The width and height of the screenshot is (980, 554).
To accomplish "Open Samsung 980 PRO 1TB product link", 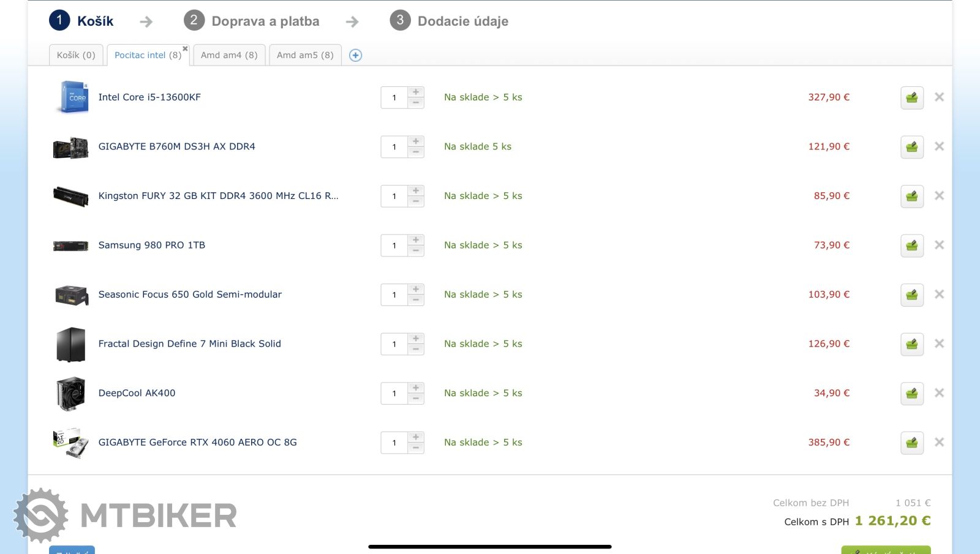I will pyautogui.click(x=152, y=245).
